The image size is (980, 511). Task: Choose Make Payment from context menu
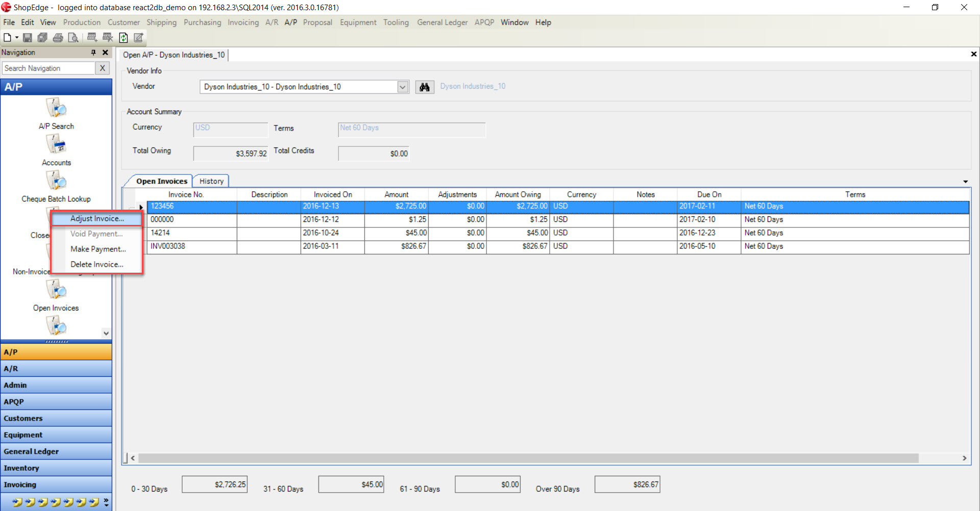click(x=97, y=249)
